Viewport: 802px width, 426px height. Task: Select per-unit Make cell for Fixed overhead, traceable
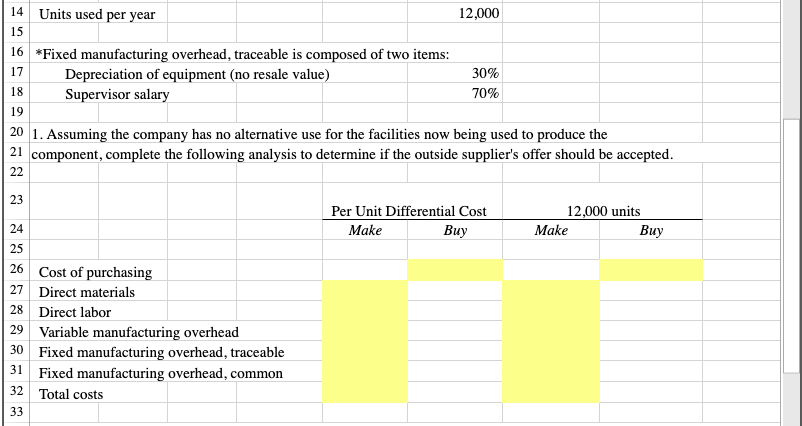coord(365,351)
